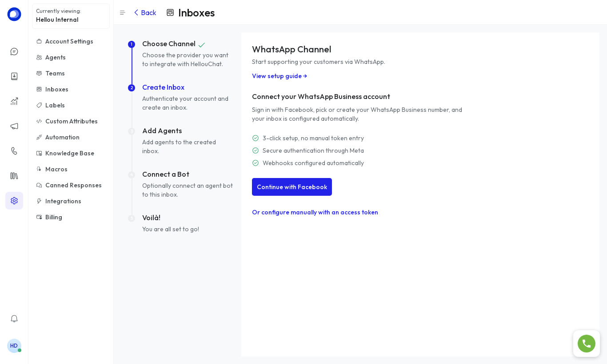
Task: Choose to configure manually with an access token
Action: 315,213
